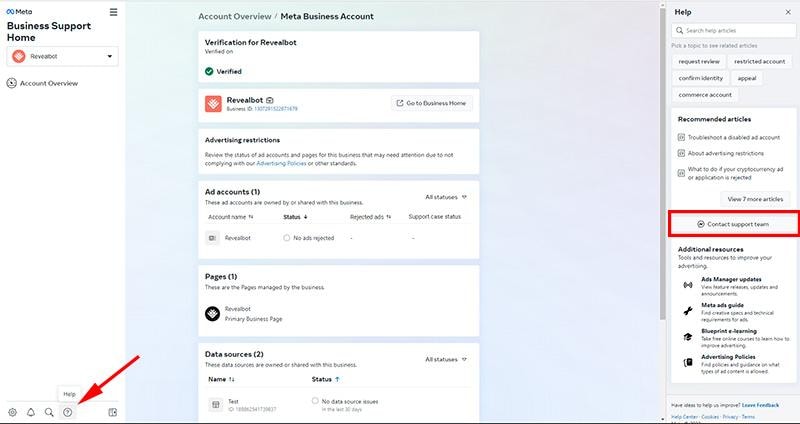Open the notifications bell icon
800x424 pixels.
coord(30,412)
